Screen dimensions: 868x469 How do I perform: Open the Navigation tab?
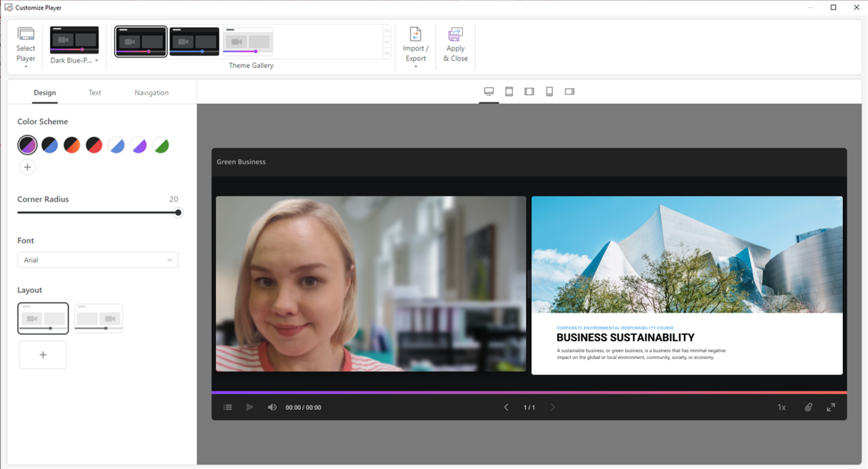click(151, 93)
